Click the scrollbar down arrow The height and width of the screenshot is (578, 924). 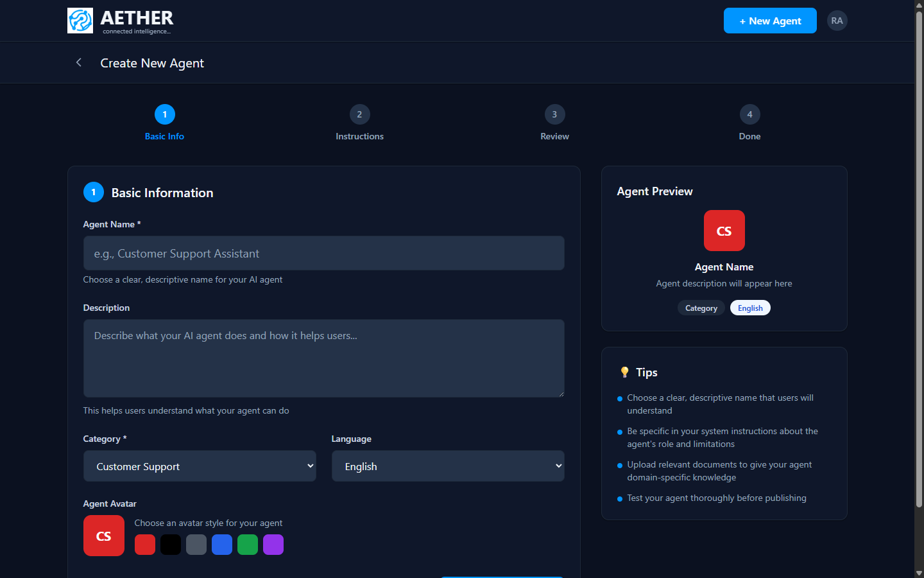coord(919,573)
